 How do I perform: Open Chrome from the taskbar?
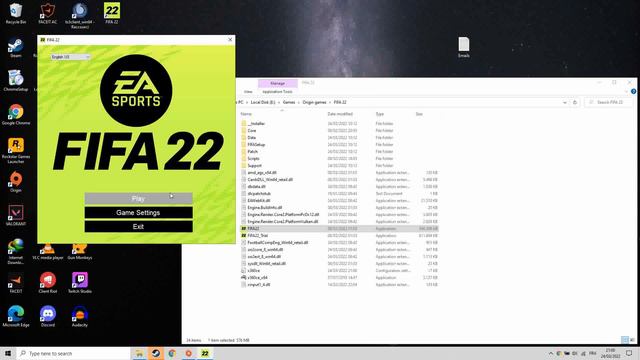pos(172,353)
